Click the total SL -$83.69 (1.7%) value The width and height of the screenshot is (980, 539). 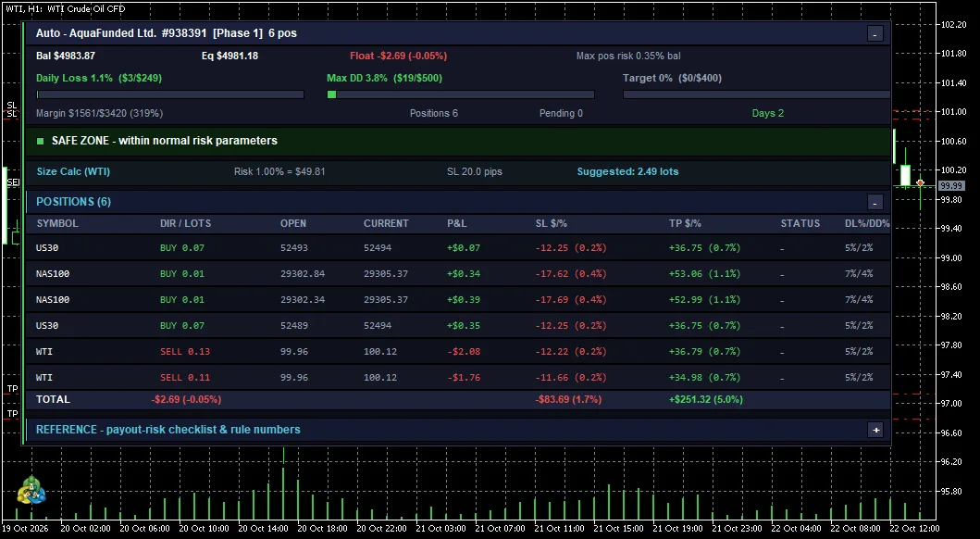(x=569, y=399)
